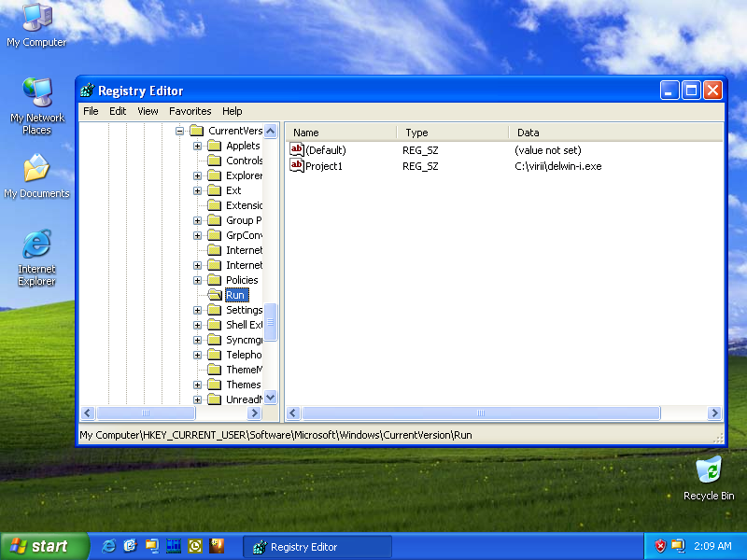Sort values by Type column header

pos(453,133)
